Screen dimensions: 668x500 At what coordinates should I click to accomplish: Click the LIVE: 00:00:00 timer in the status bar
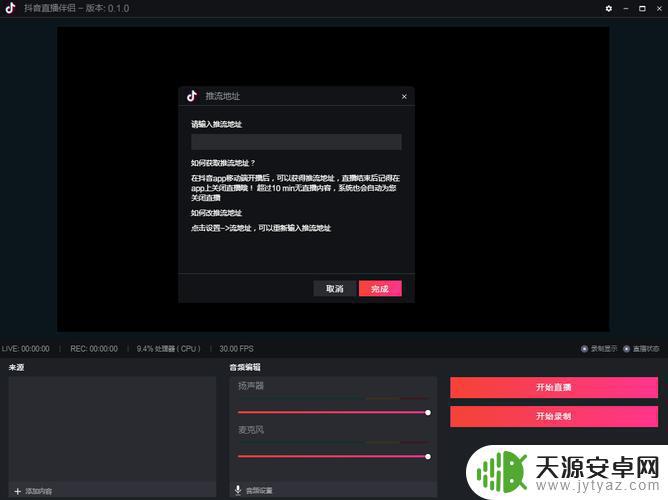(26, 349)
